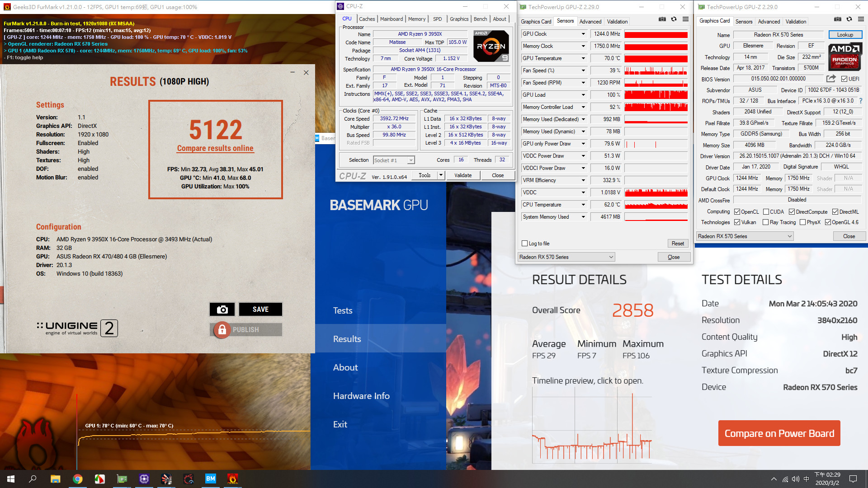Click Compare results online link

pos(215,148)
